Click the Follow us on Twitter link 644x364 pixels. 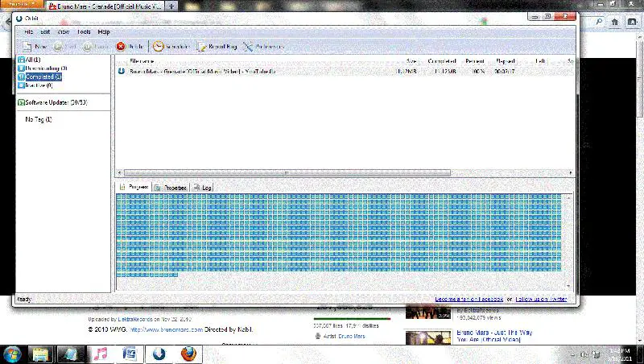coord(541,299)
